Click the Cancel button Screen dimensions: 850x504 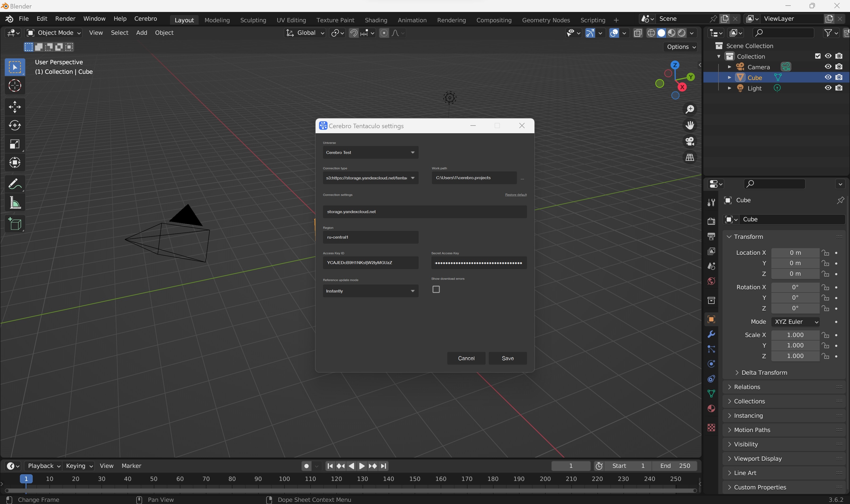coord(466,358)
